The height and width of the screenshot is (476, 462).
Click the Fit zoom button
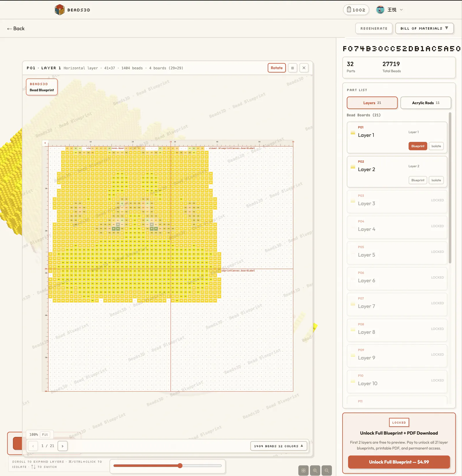point(45,435)
